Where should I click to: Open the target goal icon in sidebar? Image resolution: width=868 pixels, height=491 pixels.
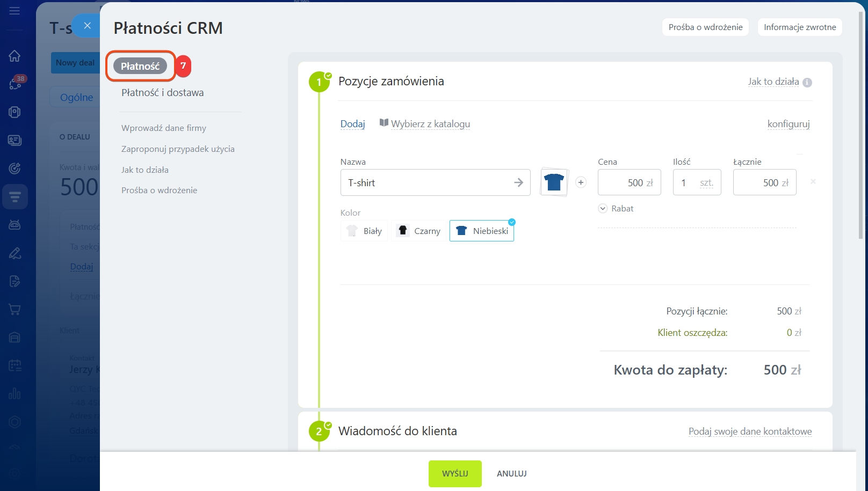15,168
